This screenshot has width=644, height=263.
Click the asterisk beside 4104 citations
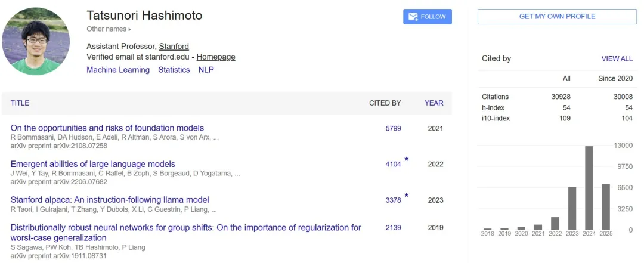pyautogui.click(x=407, y=160)
